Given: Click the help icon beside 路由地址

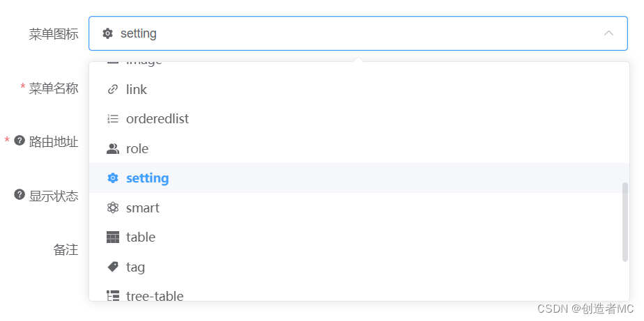Looking at the screenshot, I should tap(20, 141).
